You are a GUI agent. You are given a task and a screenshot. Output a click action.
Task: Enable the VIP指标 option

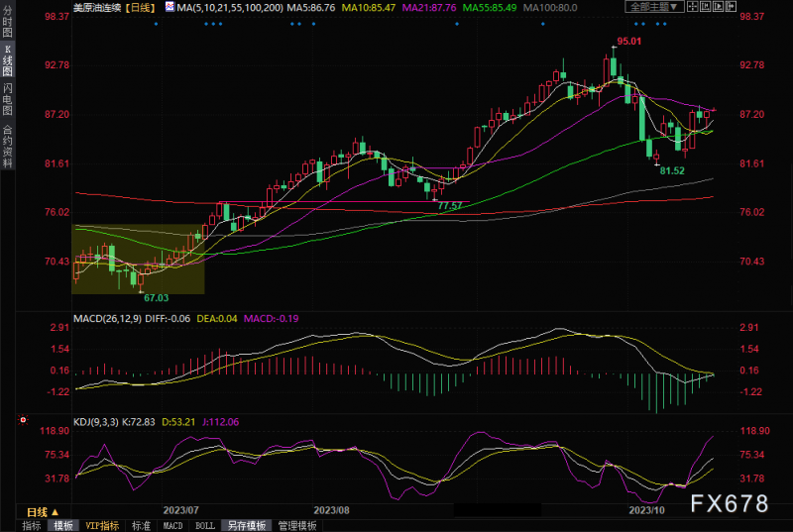click(101, 525)
